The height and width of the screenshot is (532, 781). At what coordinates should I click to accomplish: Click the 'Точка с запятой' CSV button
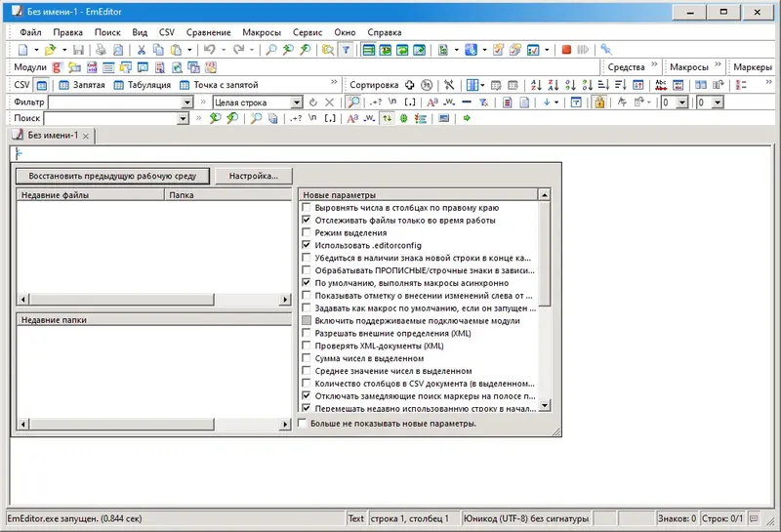(219, 85)
